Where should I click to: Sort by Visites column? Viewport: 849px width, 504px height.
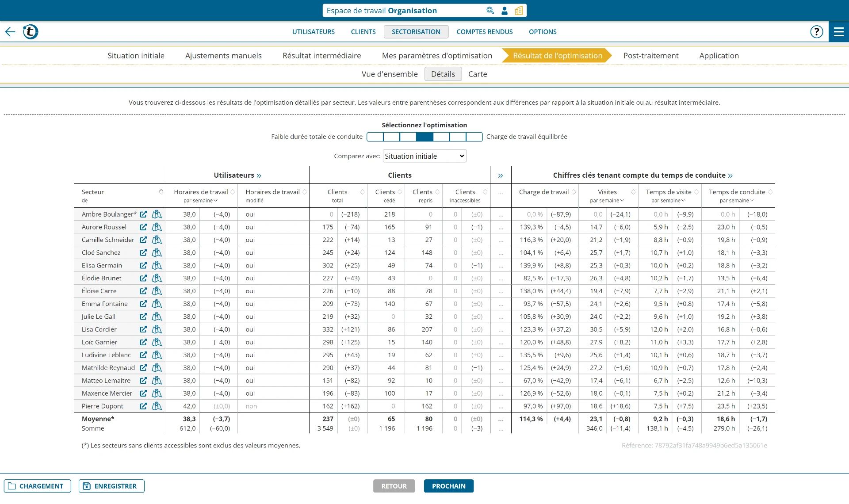click(633, 192)
